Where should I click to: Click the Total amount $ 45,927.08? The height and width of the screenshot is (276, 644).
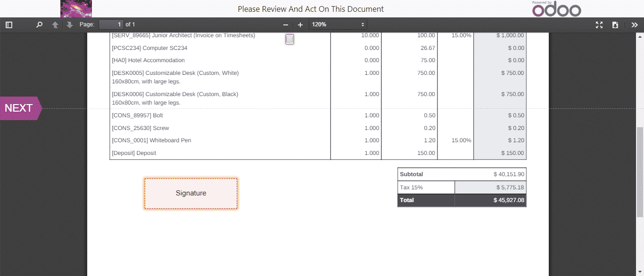point(509,200)
